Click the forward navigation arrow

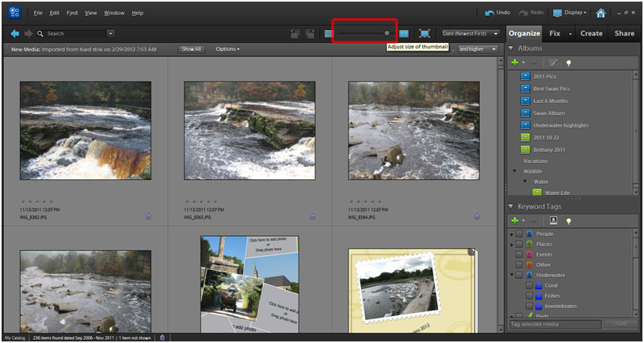click(x=28, y=34)
